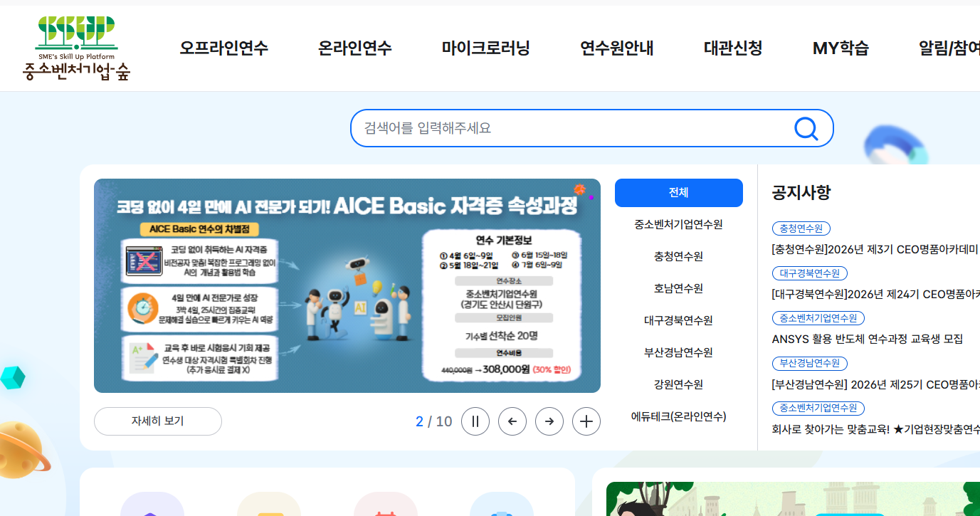Open the [부산경남연수원] 제25기 CEO명품아카데미 notice
The image size is (980, 516).
pos(875,384)
